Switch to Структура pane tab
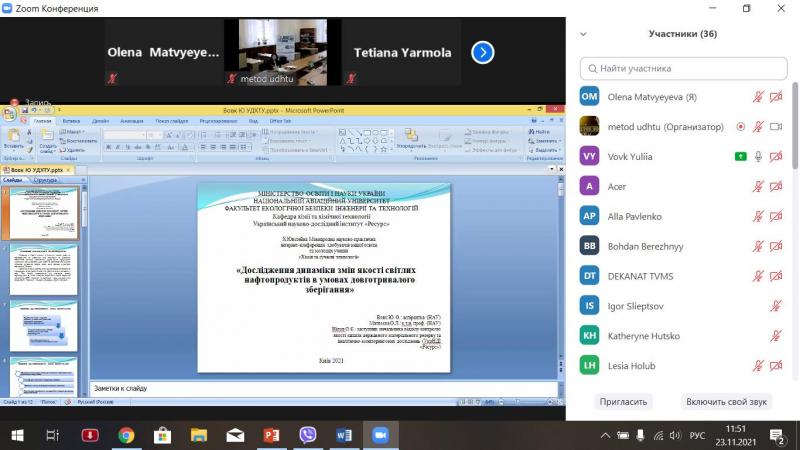Viewport: 800px width, 450px height. tap(45, 180)
